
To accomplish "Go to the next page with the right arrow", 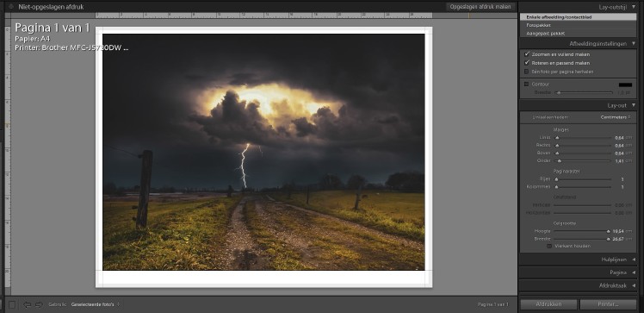I will pos(39,304).
